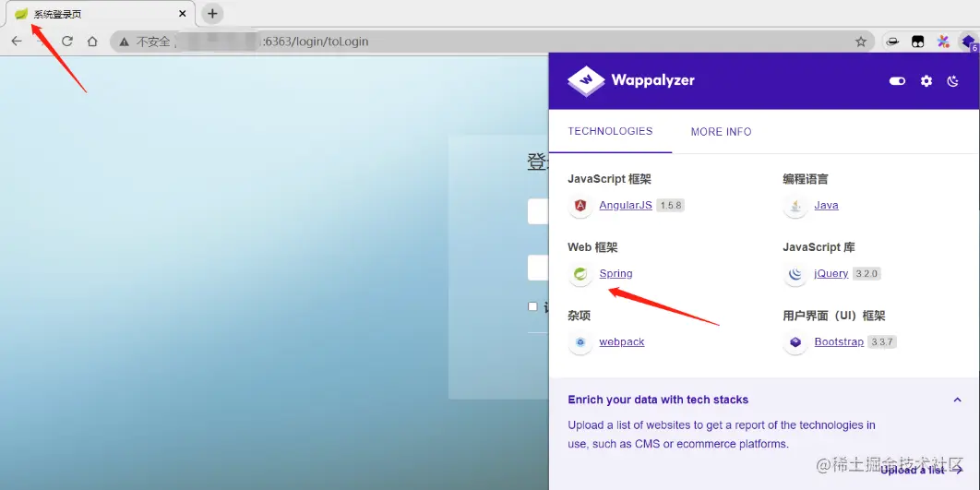Click the webpack icon
Screen dimensions: 980x490
pyautogui.click(x=580, y=341)
